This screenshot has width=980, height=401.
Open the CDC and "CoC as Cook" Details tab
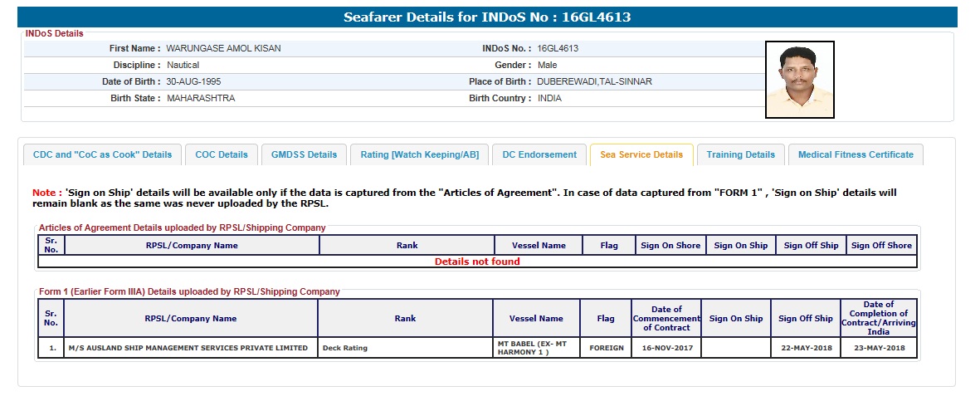[x=102, y=154]
